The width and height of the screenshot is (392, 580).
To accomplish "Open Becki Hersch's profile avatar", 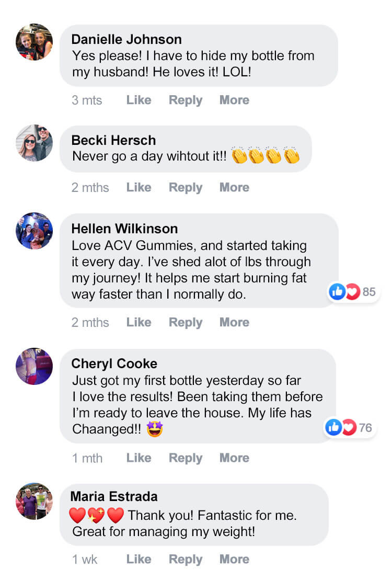I will [34, 142].
